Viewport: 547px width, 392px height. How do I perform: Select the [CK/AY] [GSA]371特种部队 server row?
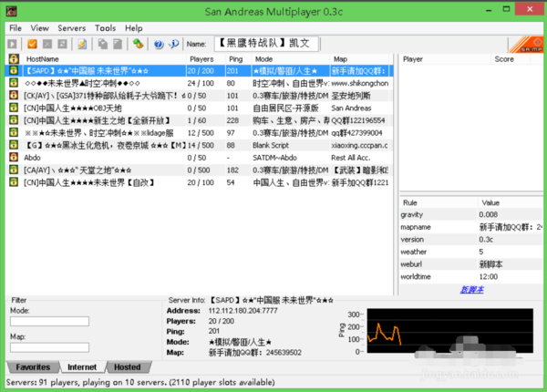[x=199, y=96]
